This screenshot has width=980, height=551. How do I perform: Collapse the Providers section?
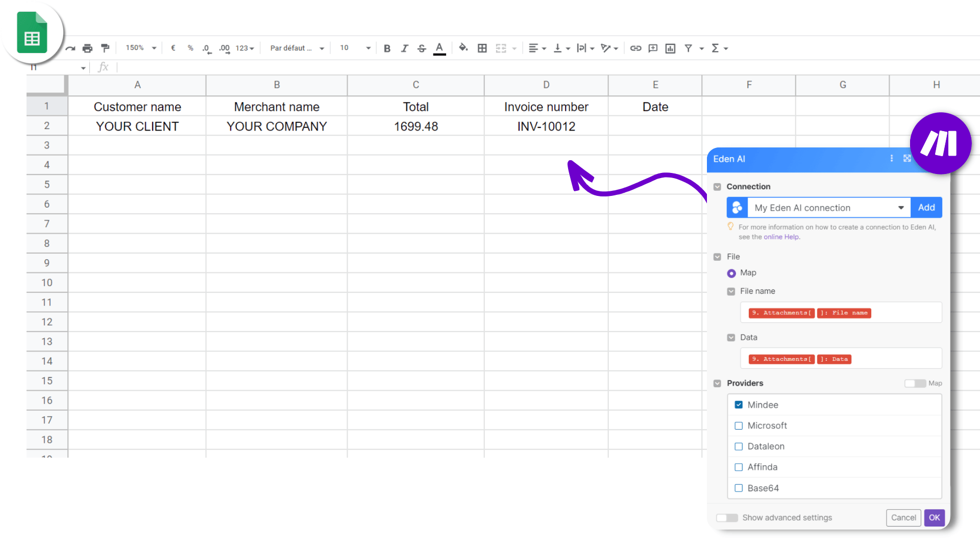(717, 383)
